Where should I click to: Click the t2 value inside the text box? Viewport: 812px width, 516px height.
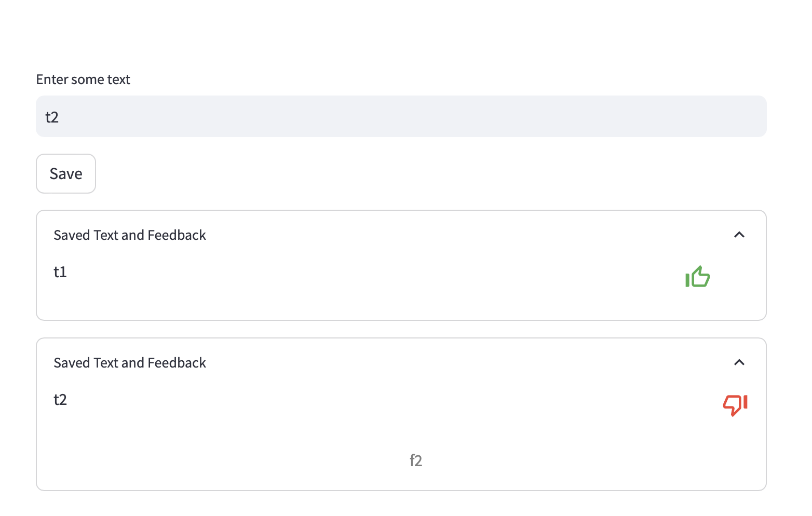52,117
